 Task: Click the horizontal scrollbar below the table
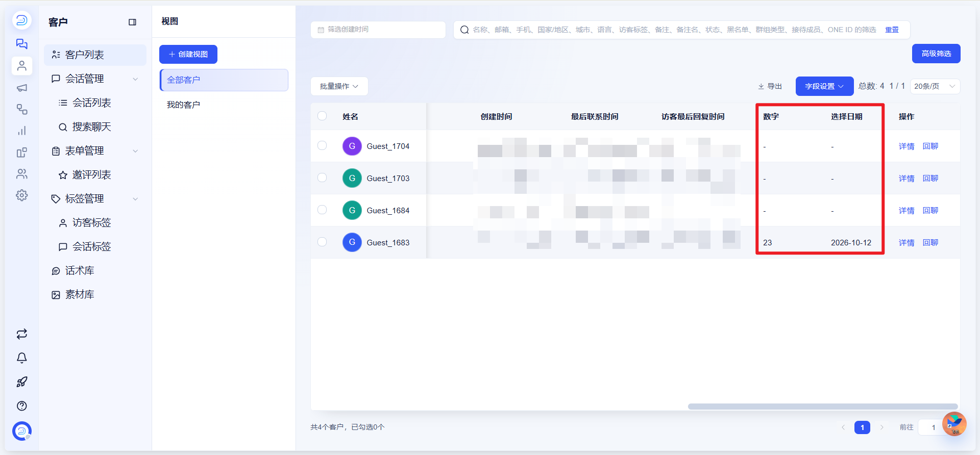coord(822,407)
